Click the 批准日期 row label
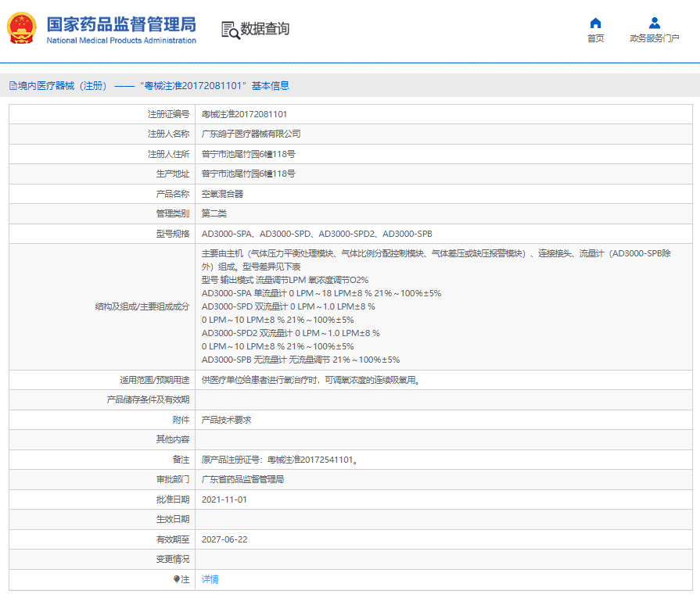This screenshot has height=598, width=700. pyautogui.click(x=173, y=500)
